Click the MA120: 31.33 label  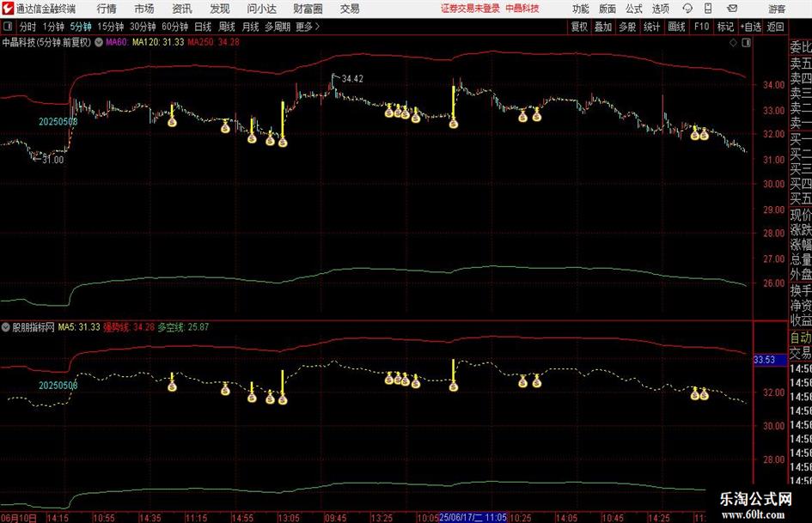point(158,42)
